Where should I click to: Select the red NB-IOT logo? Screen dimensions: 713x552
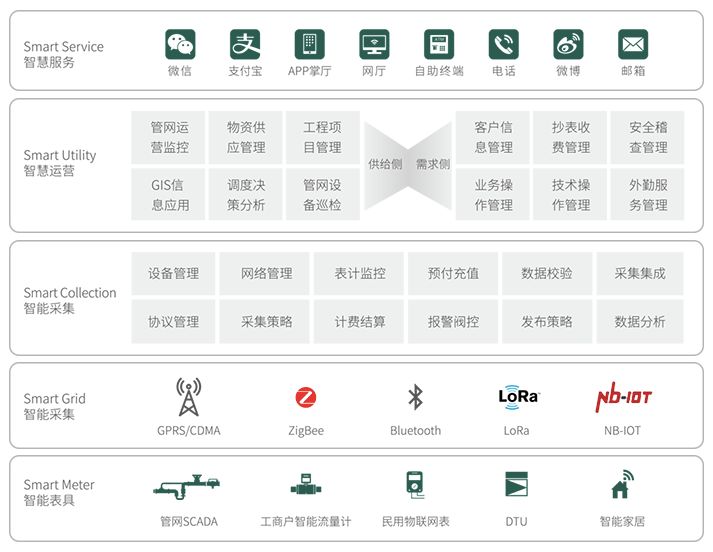pyautogui.click(x=623, y=397)
